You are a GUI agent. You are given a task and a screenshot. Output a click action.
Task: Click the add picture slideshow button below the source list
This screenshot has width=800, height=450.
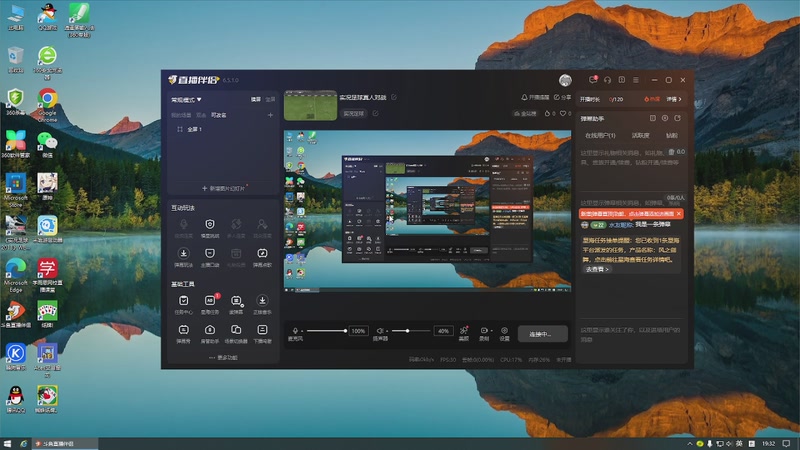pyautogui.click(x=223, y=188)
